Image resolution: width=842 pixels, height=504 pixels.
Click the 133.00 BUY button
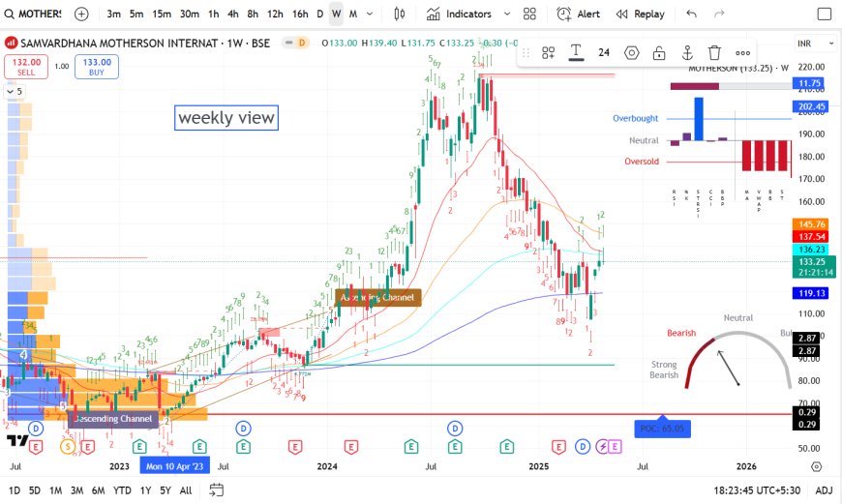97,67
